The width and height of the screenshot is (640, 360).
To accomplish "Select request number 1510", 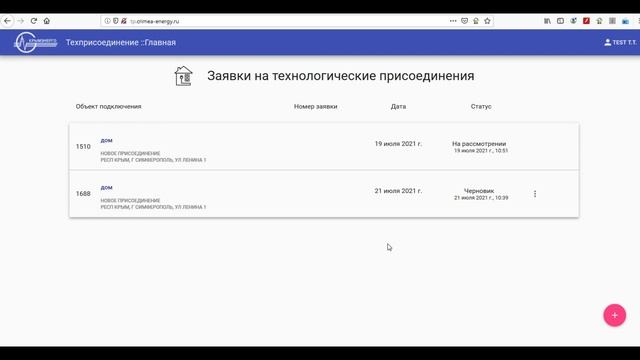I will [83, 147].
